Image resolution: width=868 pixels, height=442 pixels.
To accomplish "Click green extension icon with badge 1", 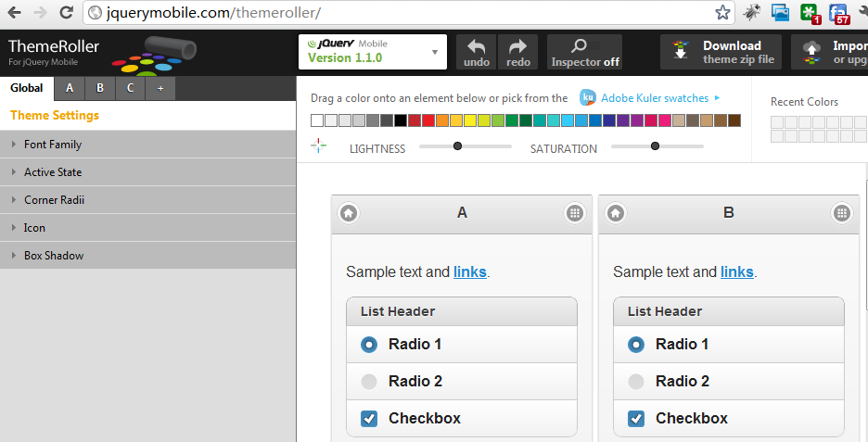I will [x=811, y=13].
